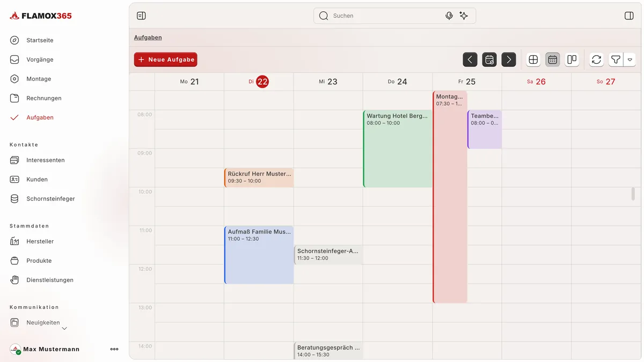
Task: Select Sa 26 day header
Action: 537,82
